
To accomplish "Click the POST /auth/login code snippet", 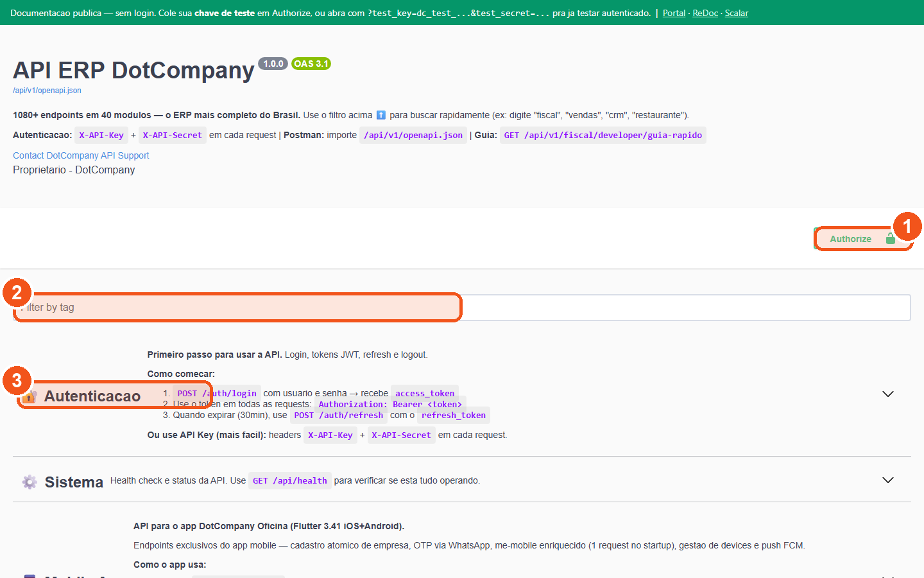I will coord(217,394).
